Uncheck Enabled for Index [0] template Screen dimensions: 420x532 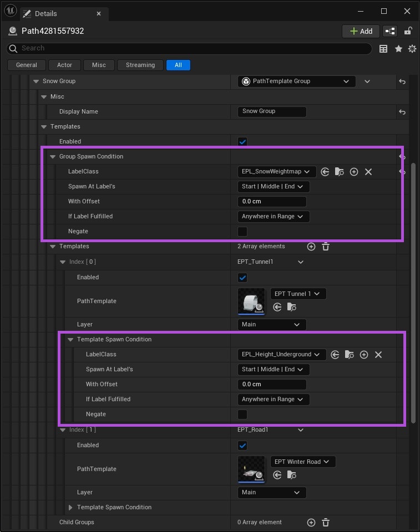point(242,278)
